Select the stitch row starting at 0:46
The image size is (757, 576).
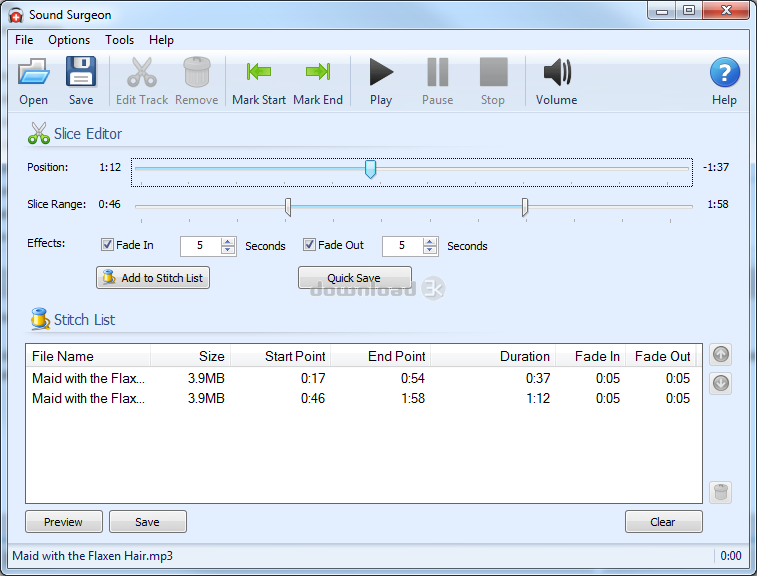click(364, 398)
